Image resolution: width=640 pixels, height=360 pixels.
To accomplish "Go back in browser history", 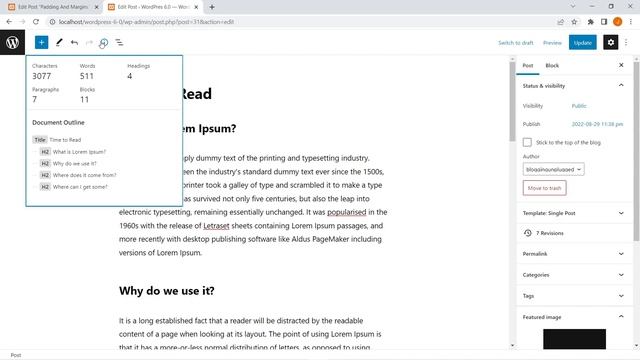I will click(x=9, y=22).
